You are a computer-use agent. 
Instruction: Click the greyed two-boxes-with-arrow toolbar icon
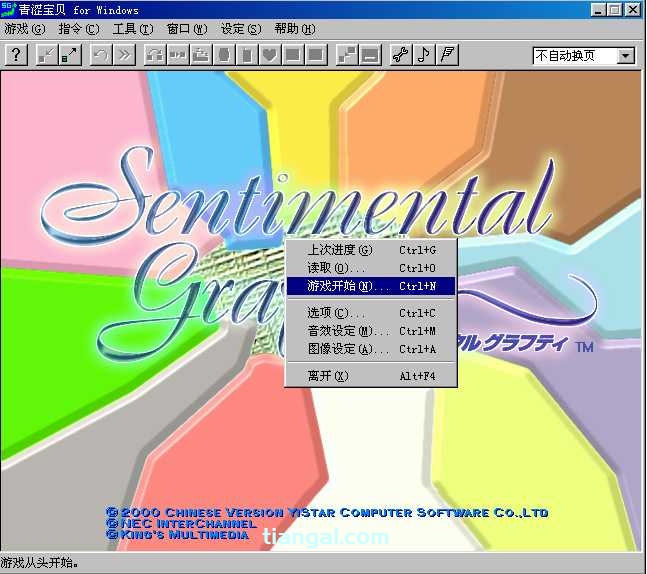[178, 54]
